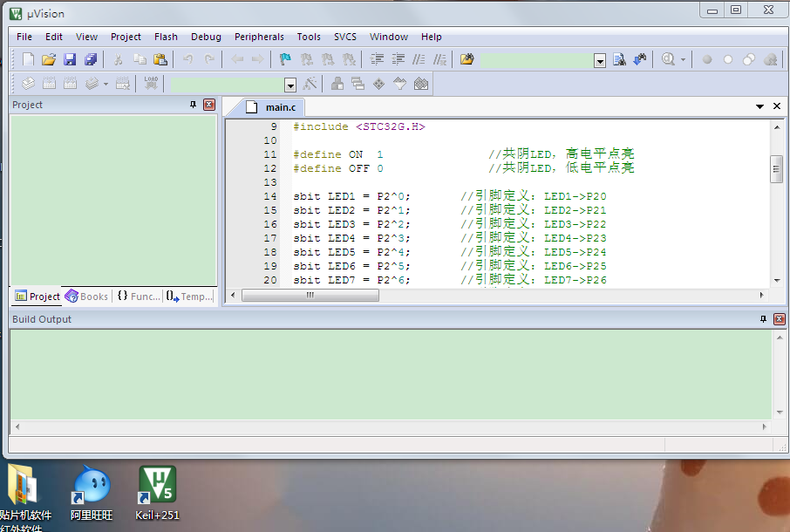Save the current file with the floppy icon
790x532 pixels.
(x=70, y=59)
